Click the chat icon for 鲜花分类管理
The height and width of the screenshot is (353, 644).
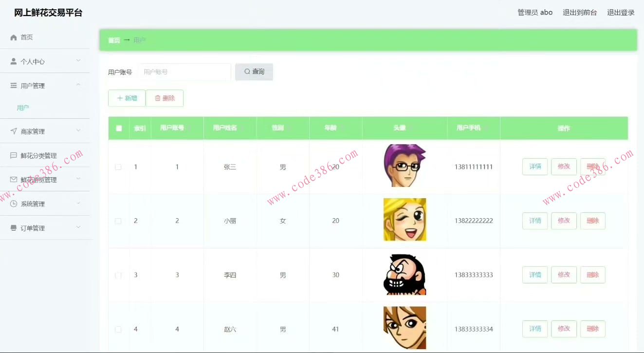tap(14, 156)
